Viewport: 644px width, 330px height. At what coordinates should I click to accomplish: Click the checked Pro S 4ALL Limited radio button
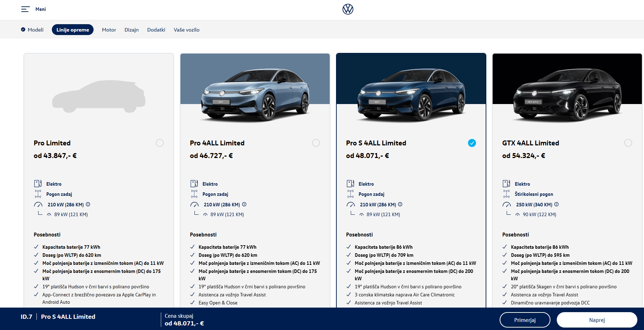472,143
